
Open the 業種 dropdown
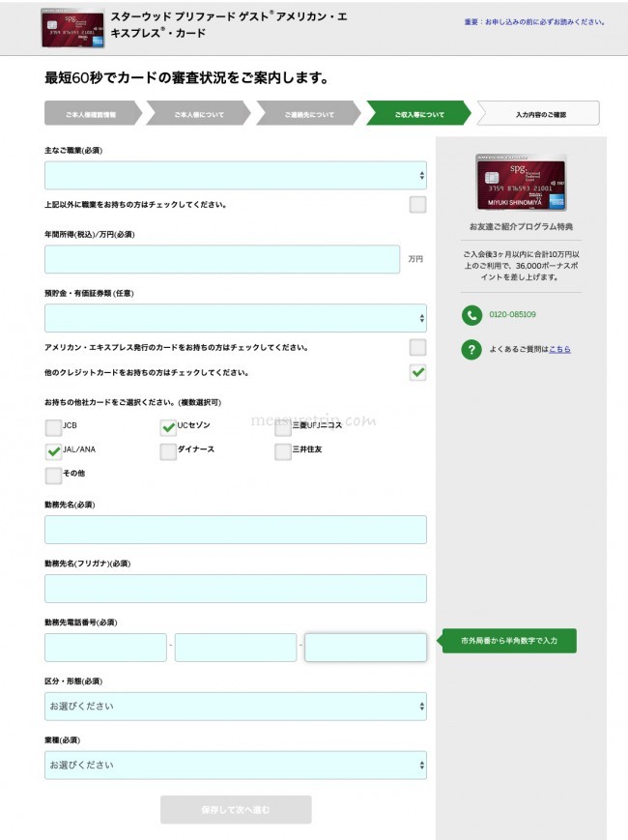coord(236,766)
